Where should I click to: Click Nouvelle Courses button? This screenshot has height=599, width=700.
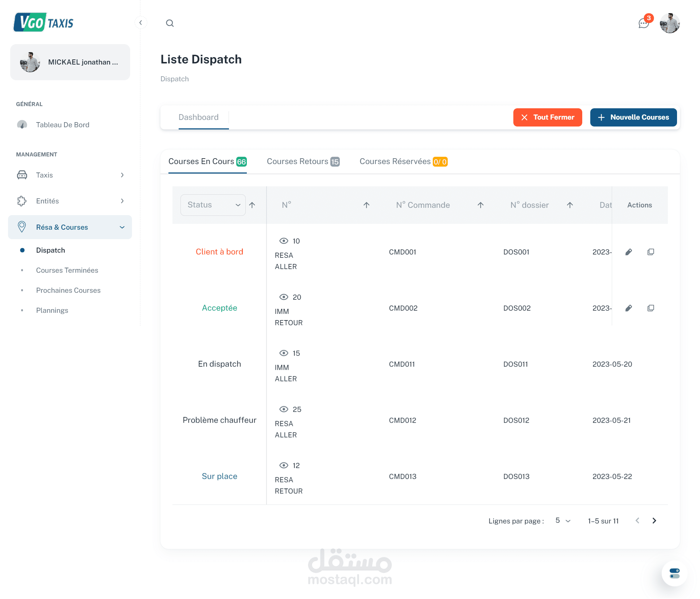(633, 117)
